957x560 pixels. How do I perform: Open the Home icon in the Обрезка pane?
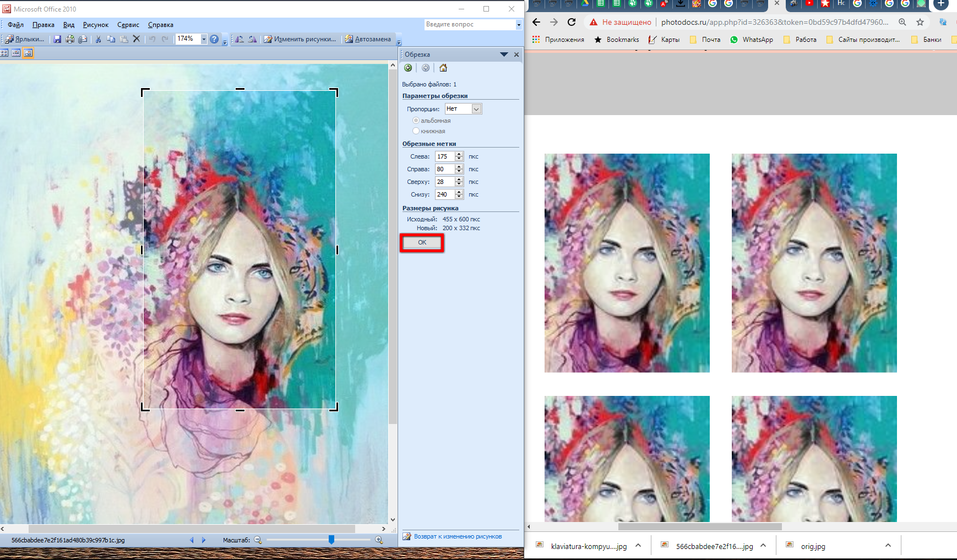point(443,68)
